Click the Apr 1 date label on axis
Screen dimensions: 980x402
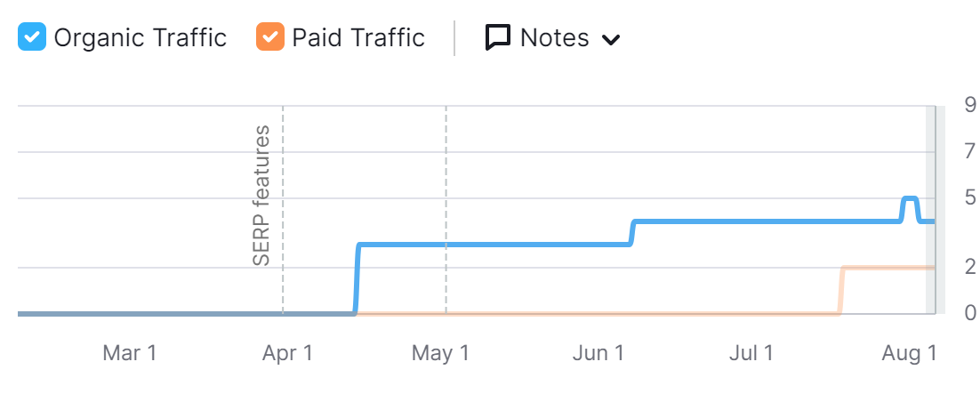coord(288,354)
